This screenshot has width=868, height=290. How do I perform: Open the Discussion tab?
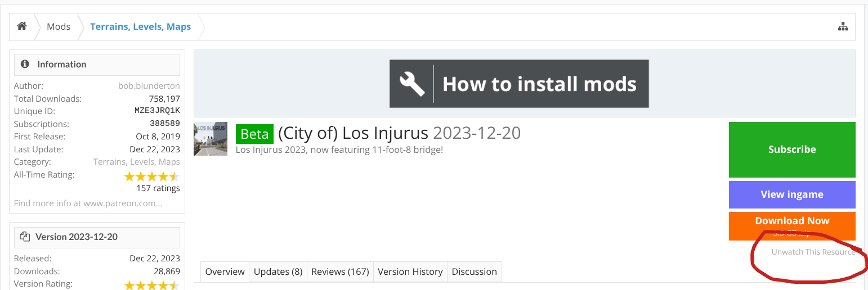pyautogui.click(x=475, y=271)
